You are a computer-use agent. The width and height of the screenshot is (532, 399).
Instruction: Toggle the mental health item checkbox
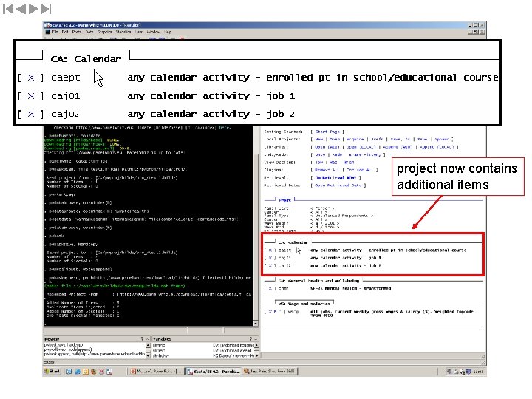270,288
